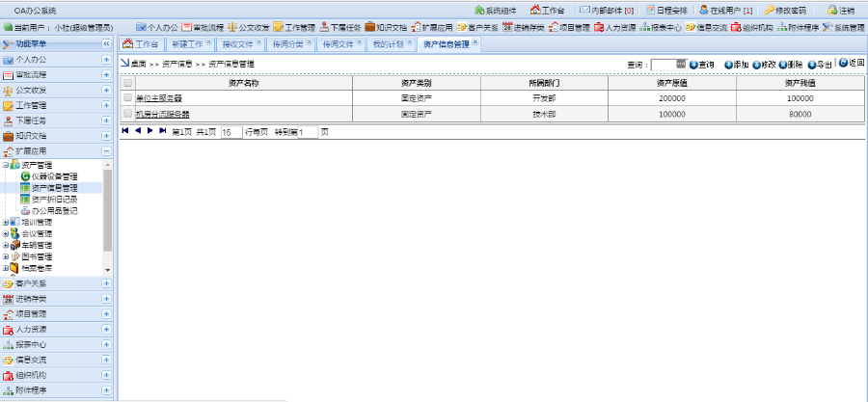868x402 pixels.
Task: View 在线用户 list
Action: coord(725,11)
